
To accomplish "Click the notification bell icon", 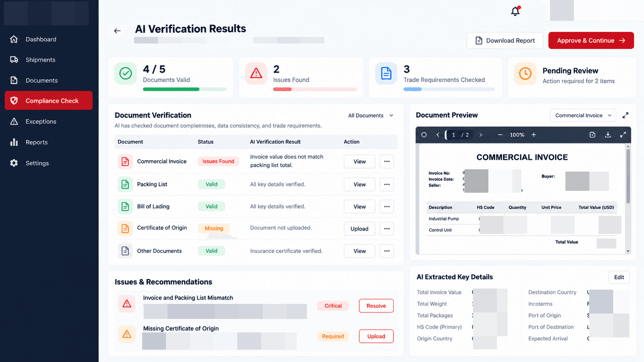I will click(515, 11).
